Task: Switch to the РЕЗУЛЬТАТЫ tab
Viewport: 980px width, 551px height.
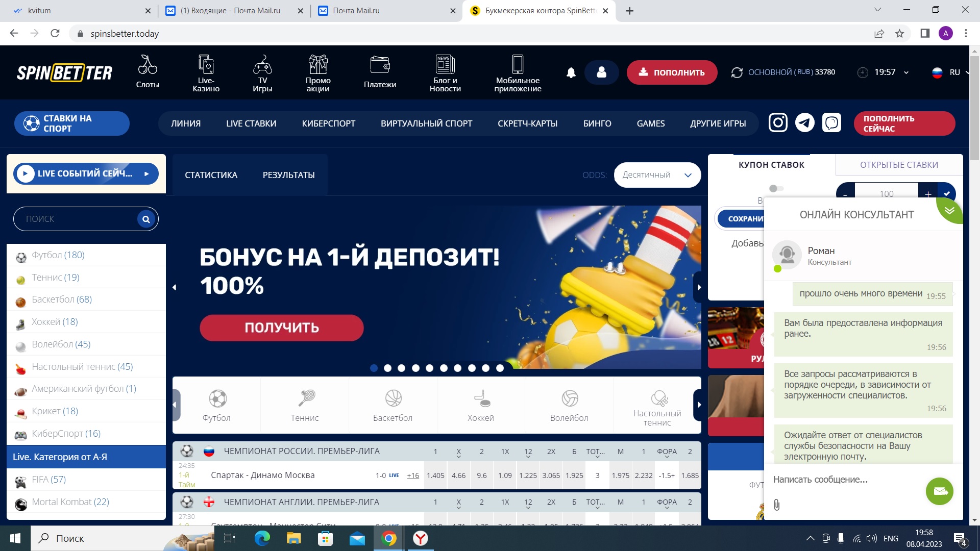Action: tap(288, 175)
